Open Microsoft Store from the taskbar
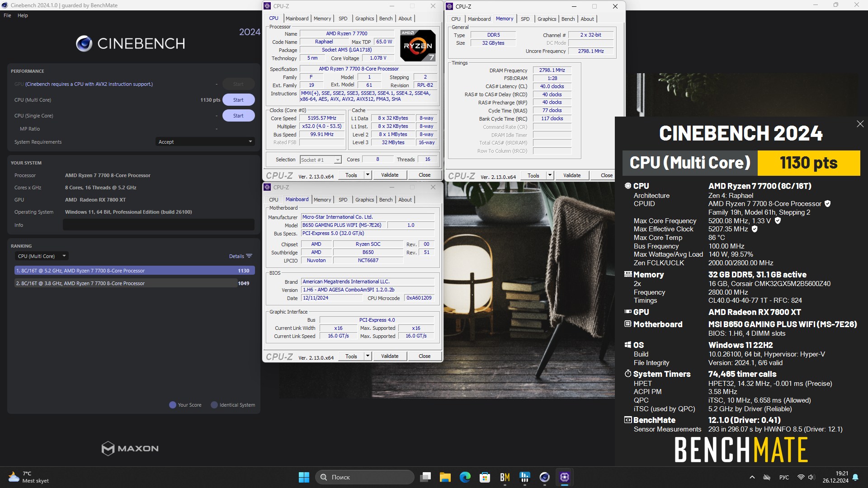 click(x=485, y=477)
